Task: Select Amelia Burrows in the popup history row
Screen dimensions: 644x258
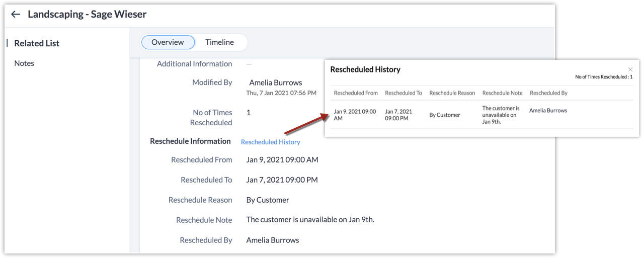Action: [548, 111]
